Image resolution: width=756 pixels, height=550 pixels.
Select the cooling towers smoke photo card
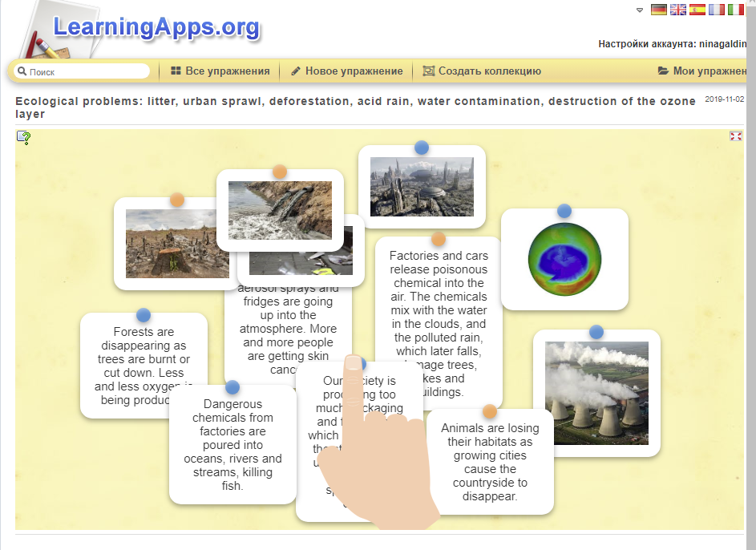point(596,393)
